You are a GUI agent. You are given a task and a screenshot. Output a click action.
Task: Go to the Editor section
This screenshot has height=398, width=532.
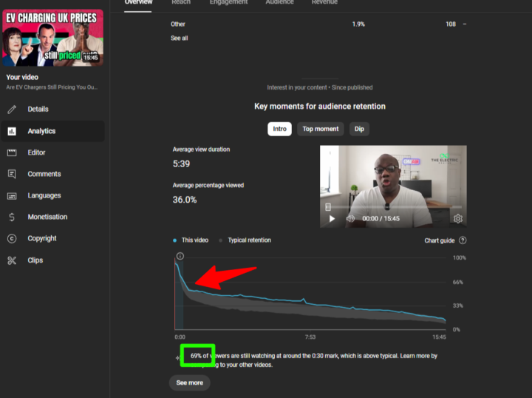52,152
